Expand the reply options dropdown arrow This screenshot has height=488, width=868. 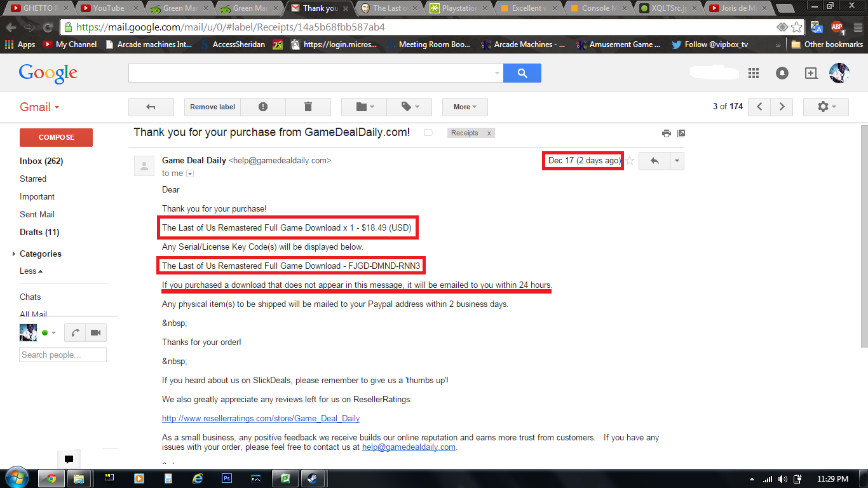(x=677, y=161)
